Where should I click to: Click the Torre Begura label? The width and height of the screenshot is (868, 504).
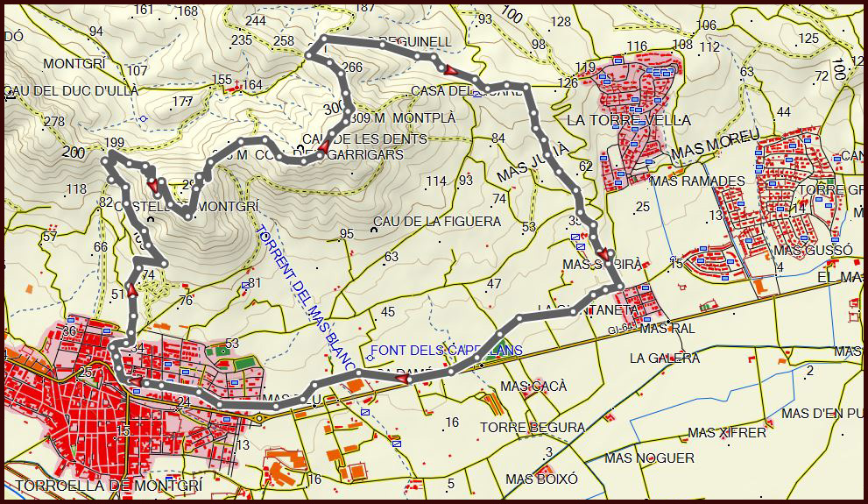click(533, 428)
